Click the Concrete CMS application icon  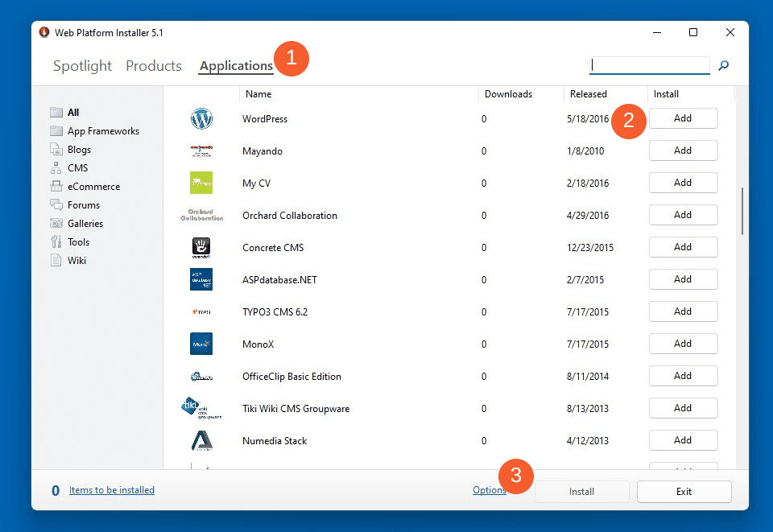coord(201,247)
